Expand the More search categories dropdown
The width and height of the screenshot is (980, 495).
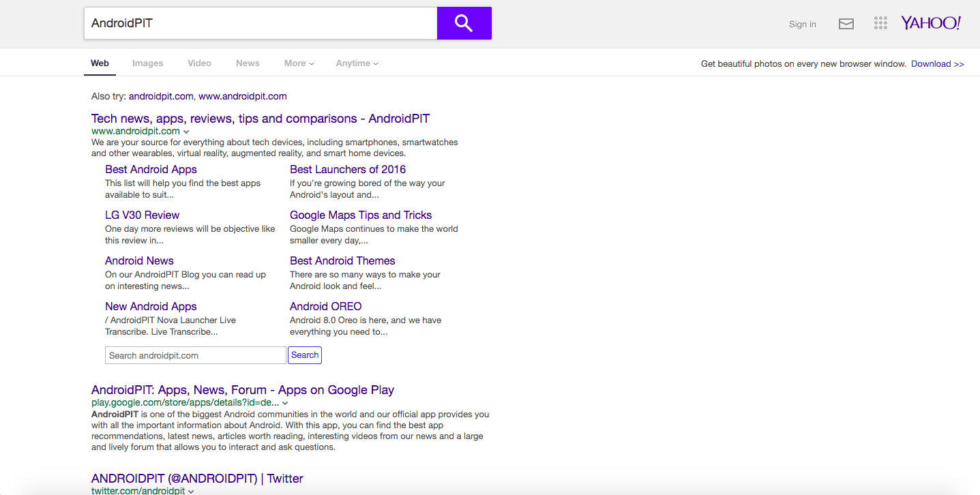pyautogui.click(x=299, y=63)
